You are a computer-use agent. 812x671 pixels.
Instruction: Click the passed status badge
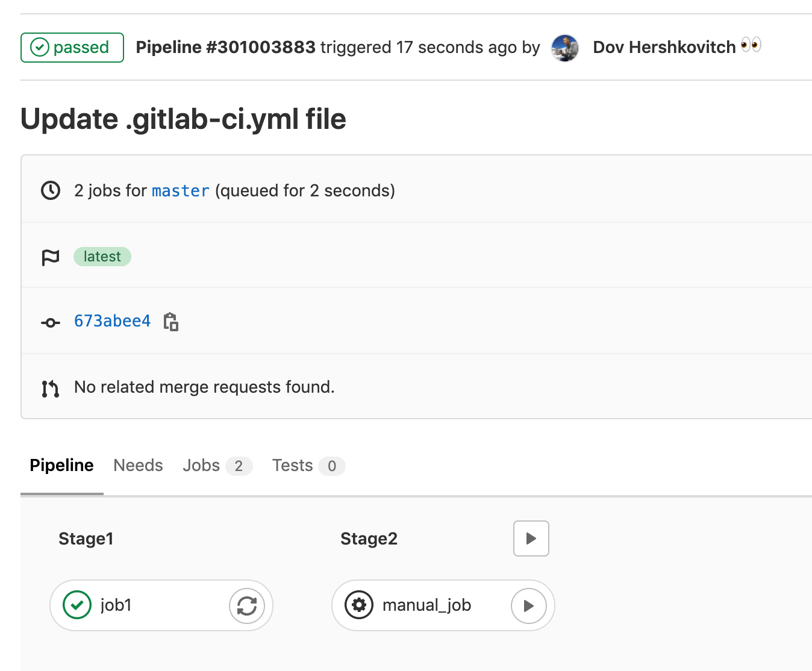[72, 48]
